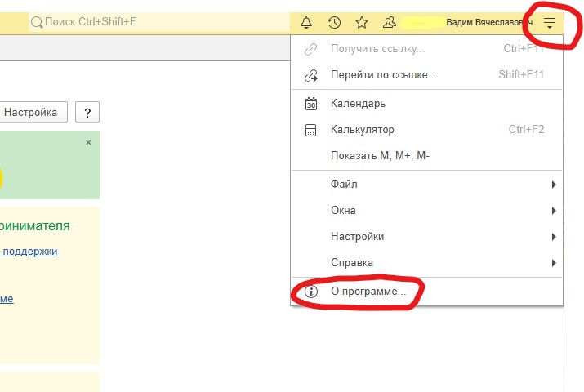Choose Перейти по ссылке menu entry
Image resolution: width=584 pixels, height=392 pixels.
383,75
